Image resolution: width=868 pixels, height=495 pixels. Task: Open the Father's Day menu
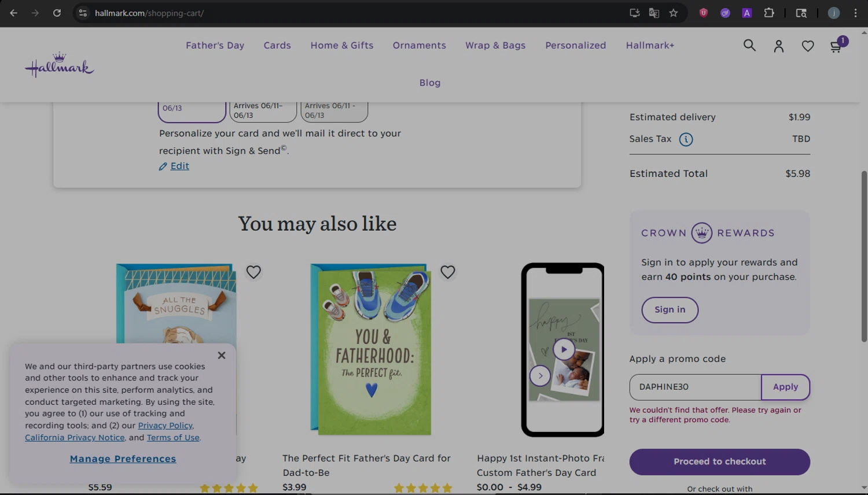[215, 45]
